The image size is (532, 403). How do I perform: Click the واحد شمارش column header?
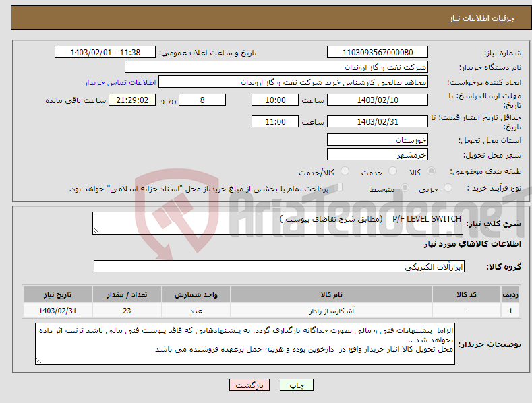tap(196, 294)
